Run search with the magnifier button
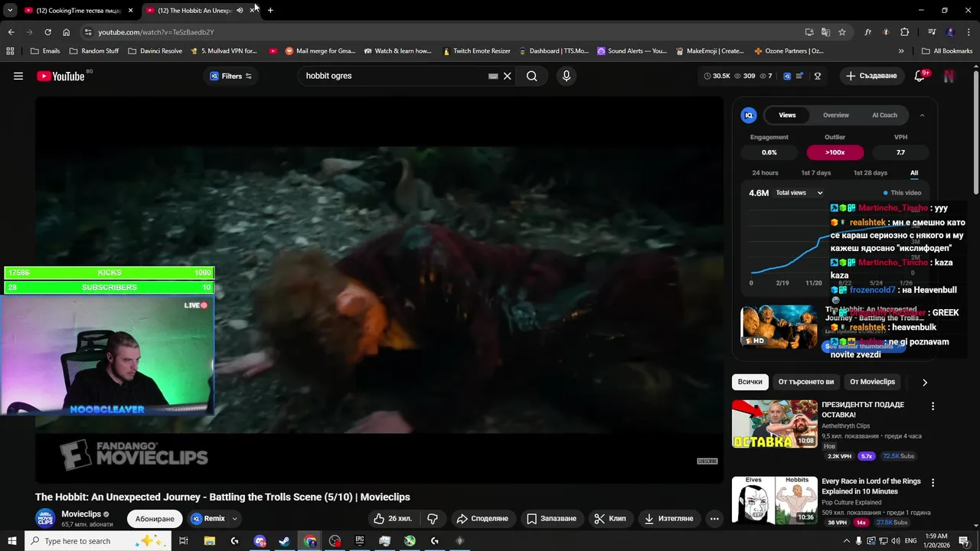Image resolution: width=980 pixels, height=551 pixels. (x=531, y=76)
